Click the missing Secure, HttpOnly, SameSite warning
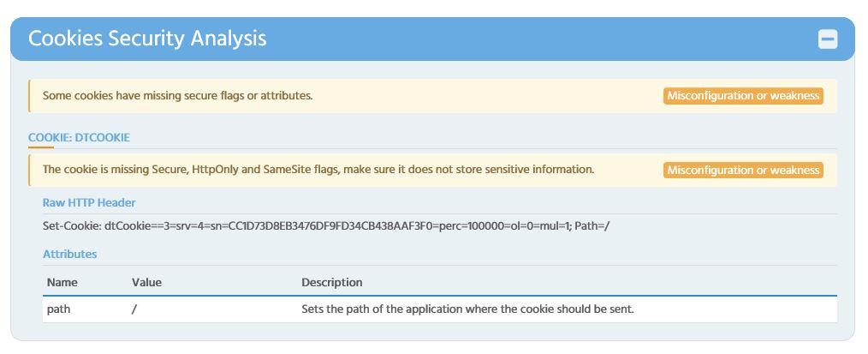The image size is (868, 354). tap(318, 170)
